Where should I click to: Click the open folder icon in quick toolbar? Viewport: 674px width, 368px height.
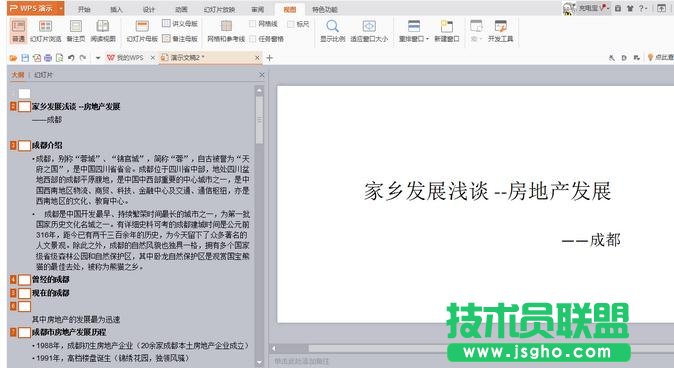(x=13, y=58)
